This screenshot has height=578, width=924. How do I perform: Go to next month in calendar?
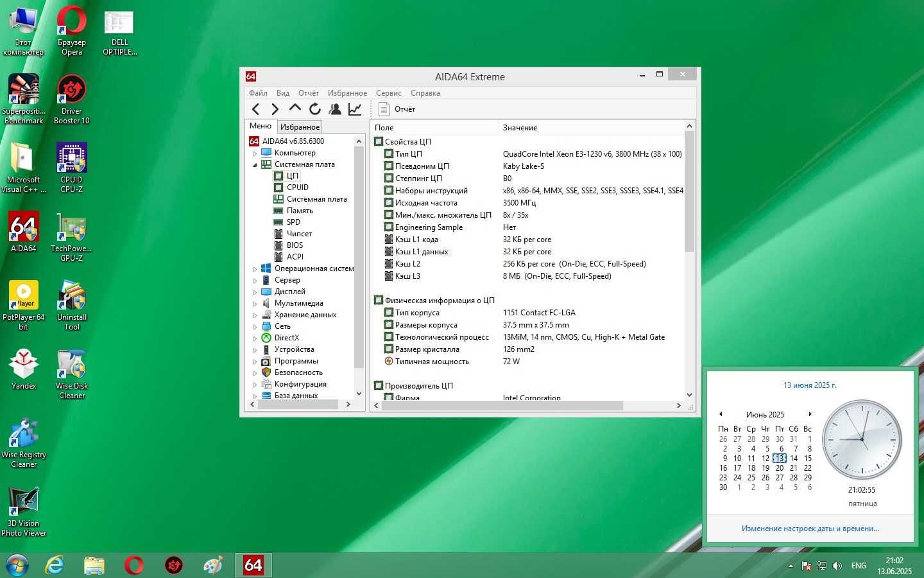pyautogui.click(x=810, y=414)
